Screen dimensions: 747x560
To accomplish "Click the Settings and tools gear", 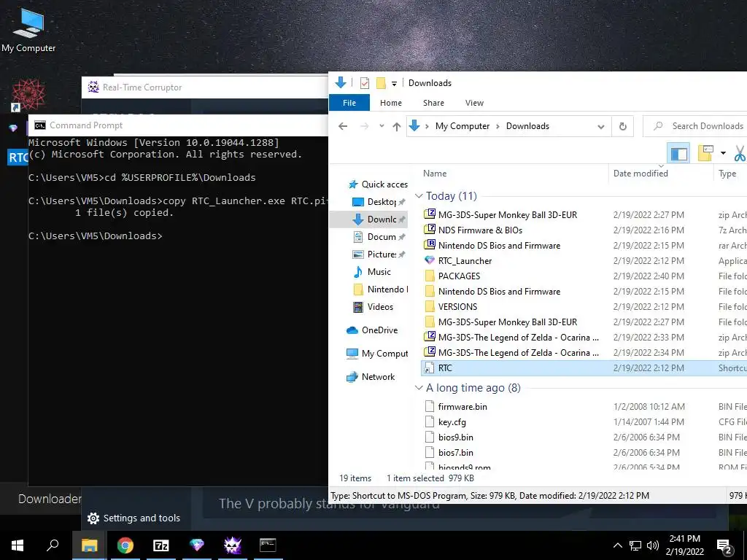I will tap(93, 518).
